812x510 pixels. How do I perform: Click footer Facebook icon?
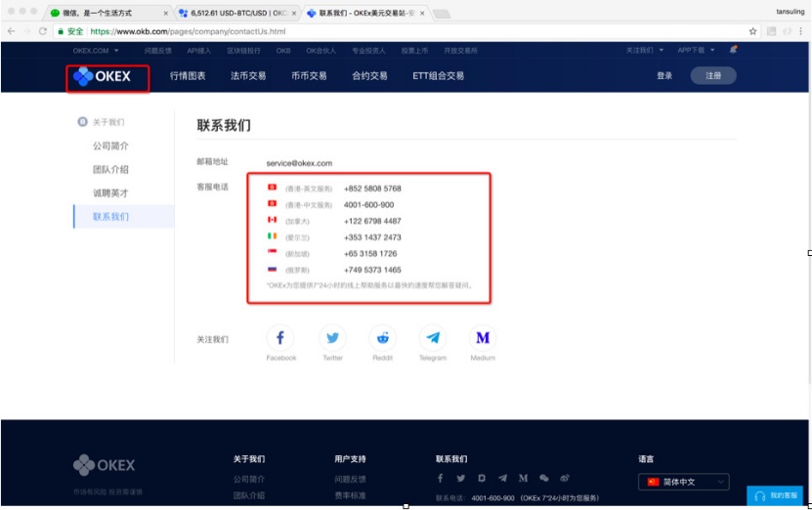pos(440,478)
